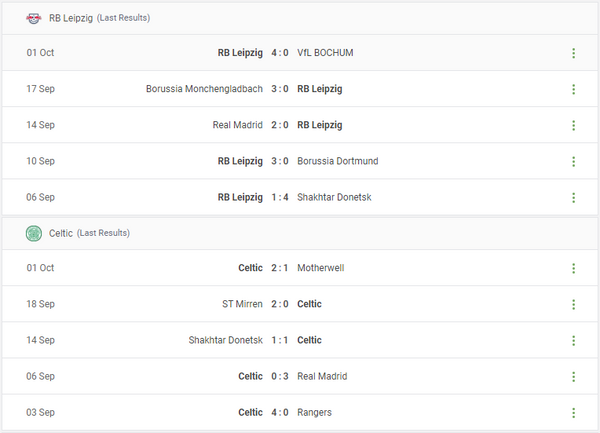
Task: Click the Celtic club crest icon
Action: 33,233
